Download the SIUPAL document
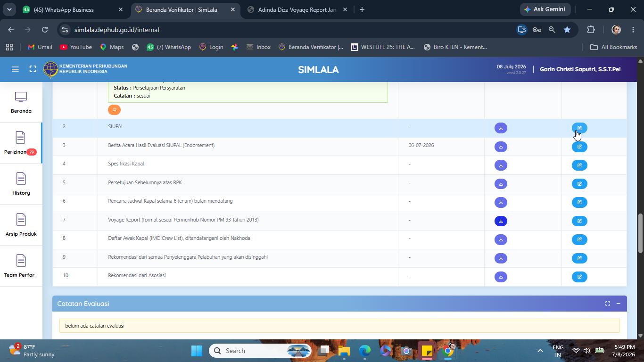The width and height of the screenshot is (644, 362). pos(501,128)
